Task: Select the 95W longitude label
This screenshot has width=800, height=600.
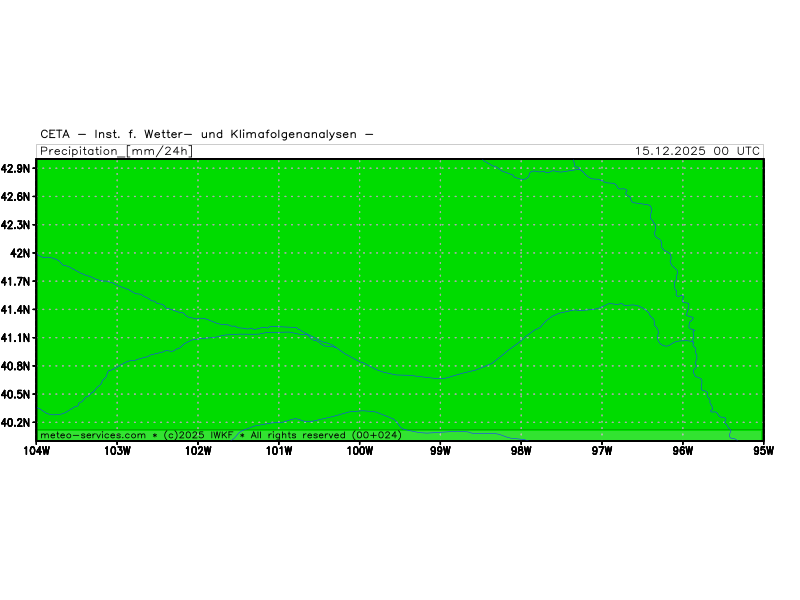Action: point(764,450)
